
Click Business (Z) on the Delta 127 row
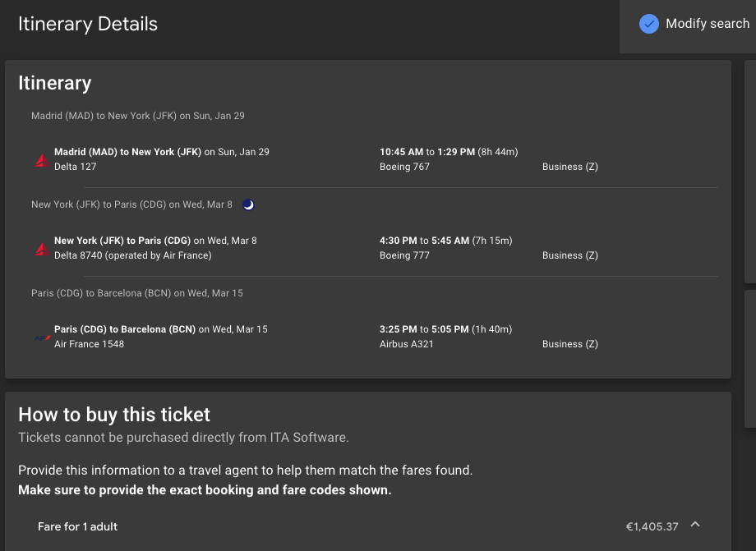[570, 167]
